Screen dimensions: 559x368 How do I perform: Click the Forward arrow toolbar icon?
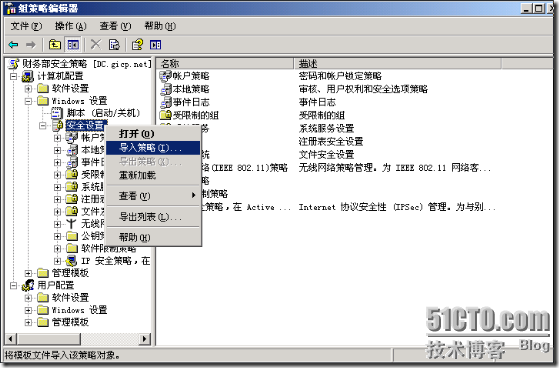pyautogui.click(x=31, y=45)
